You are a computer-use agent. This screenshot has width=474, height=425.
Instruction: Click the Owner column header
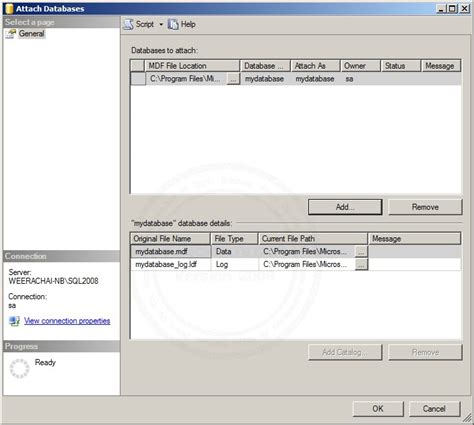pos(360,66)
